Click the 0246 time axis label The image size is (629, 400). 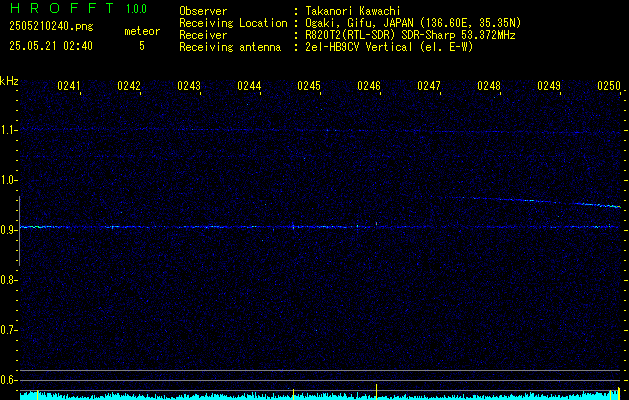(369, 86)
